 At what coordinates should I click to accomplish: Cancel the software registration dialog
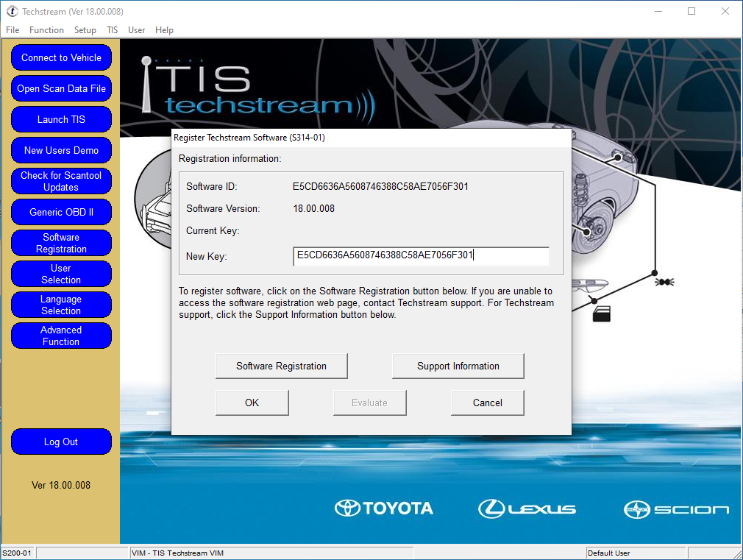tap(487, 403)
